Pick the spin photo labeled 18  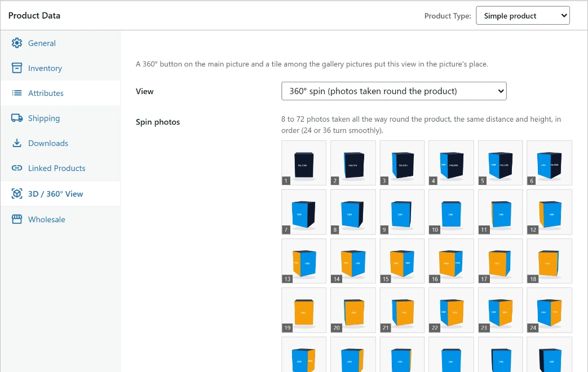(549, 261)
